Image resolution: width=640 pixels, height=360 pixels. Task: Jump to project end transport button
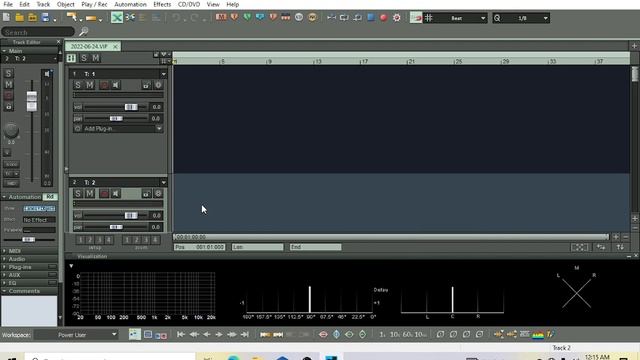point(245,335)
